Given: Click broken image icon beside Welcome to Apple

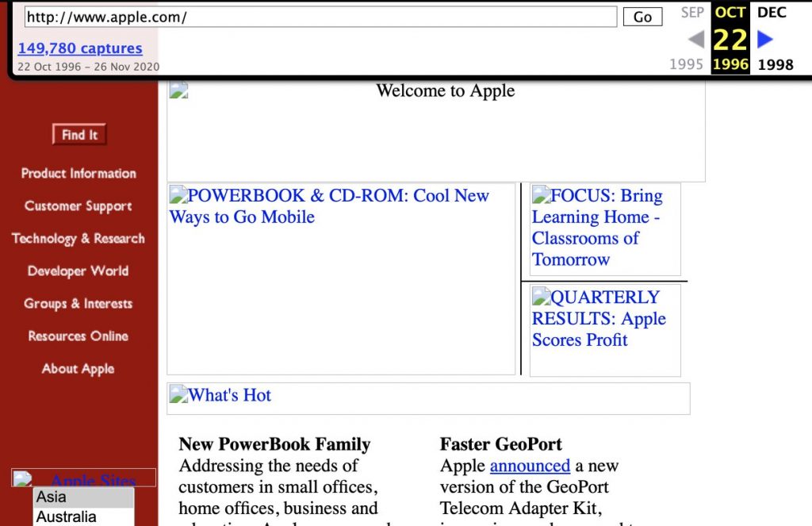Looking at the screenshot, I should click(x=178, y=90).
